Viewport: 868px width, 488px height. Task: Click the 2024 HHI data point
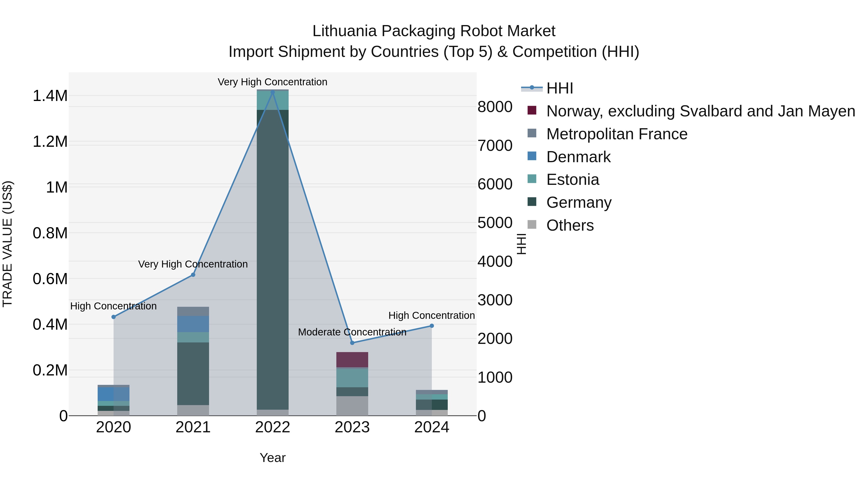point(432,326)
